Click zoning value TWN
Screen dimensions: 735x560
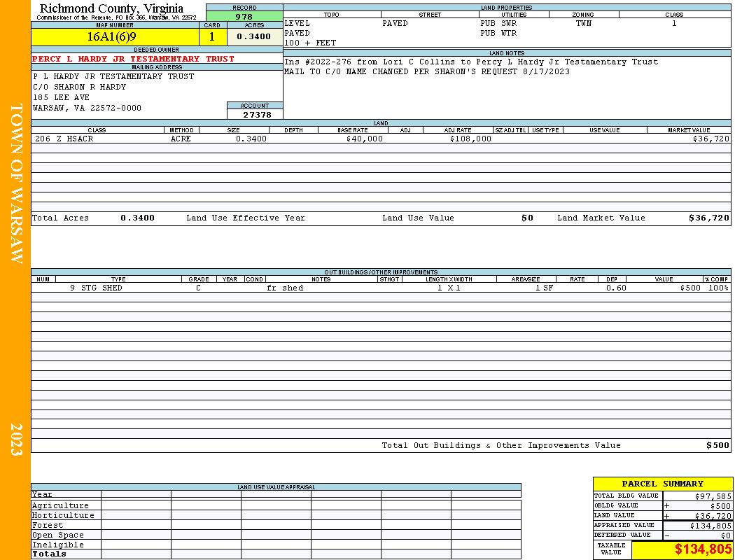(584, 23)
